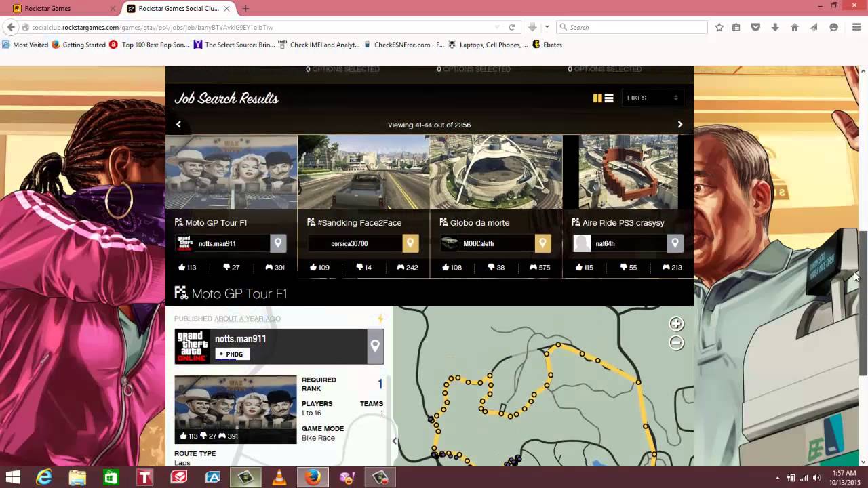This screenshot has height=488, width=868.
Task: Open the LIKES sort dropdown
Action: click(652, 98)
